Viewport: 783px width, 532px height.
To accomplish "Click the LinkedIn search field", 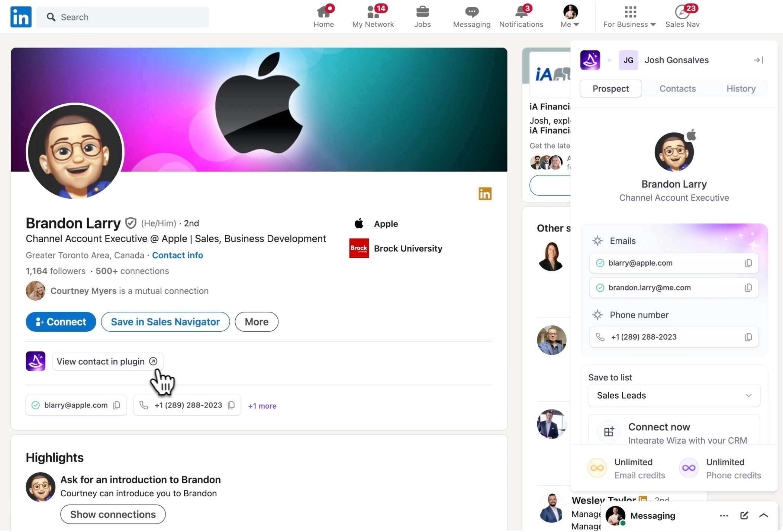I will click(123, 17).
